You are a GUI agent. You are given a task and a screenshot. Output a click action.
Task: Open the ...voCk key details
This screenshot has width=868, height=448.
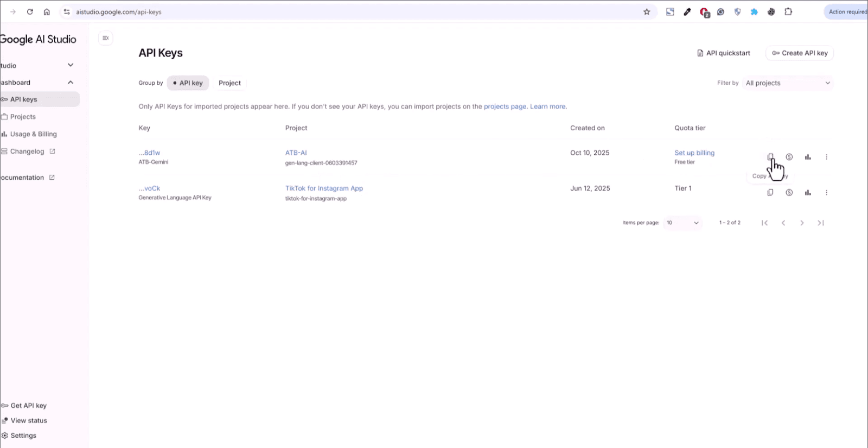pos(149,188)
